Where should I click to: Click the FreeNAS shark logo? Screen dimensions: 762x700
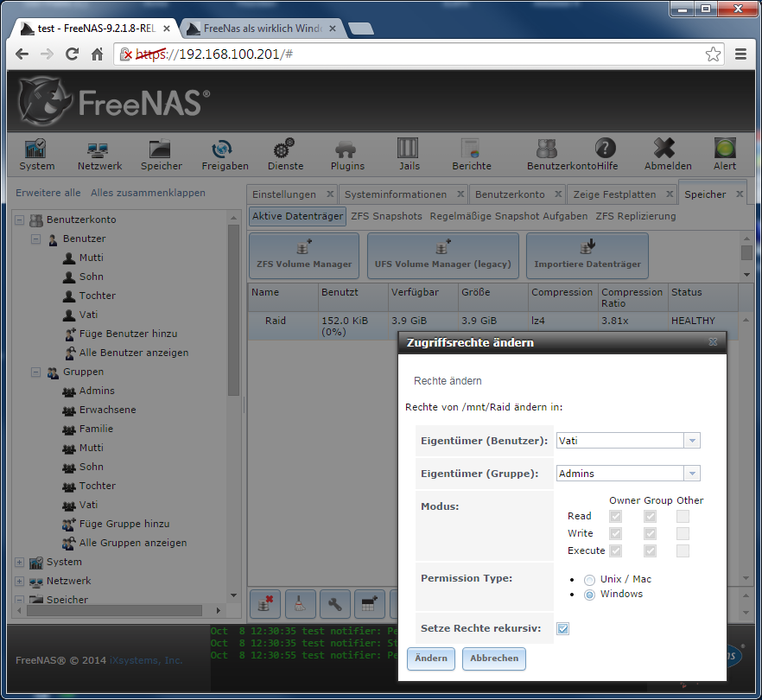(x=43, y=101)
